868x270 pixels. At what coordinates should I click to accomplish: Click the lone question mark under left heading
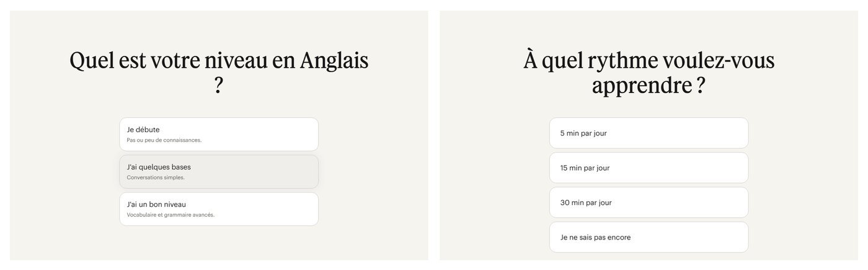pos(218,86)
